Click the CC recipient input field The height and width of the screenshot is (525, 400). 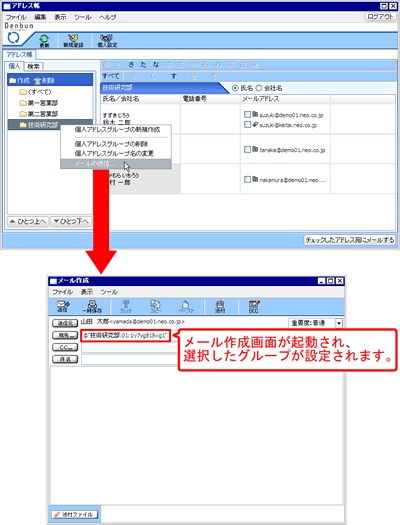[x=129, y=348]
